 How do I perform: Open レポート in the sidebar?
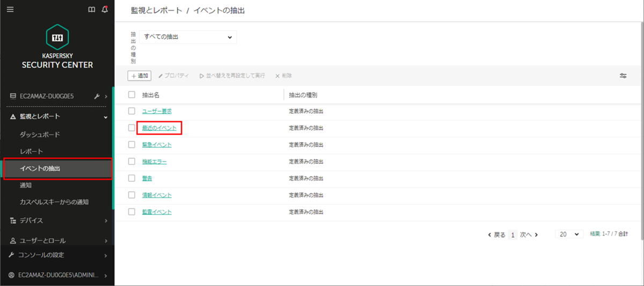[31, 152]
